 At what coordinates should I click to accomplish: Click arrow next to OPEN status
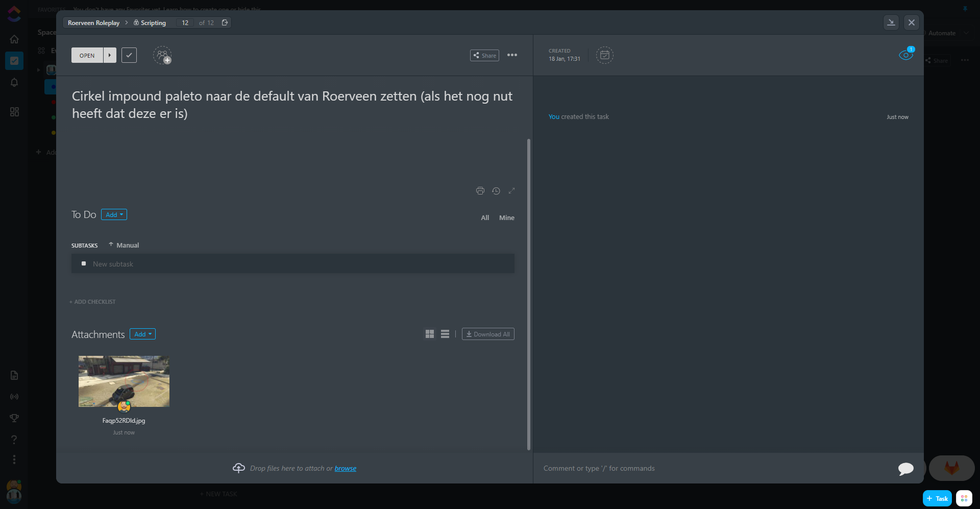click(x=110, y=55)
